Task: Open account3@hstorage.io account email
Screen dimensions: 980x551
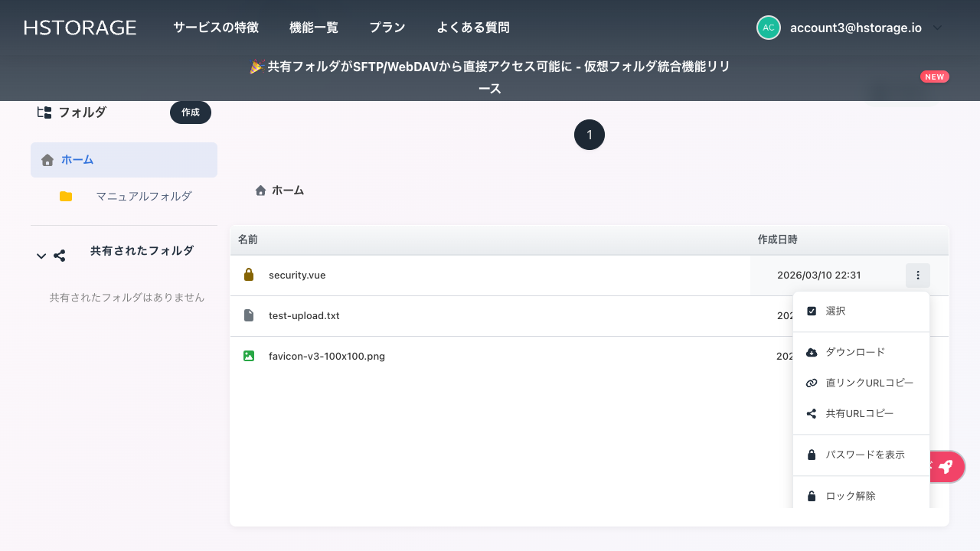Action: pos(856,28)
